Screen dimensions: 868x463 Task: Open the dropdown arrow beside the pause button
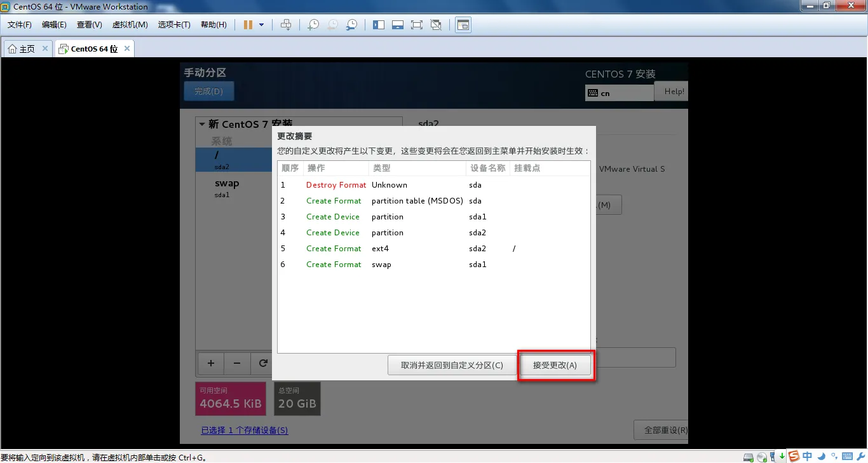tap(261, 25)
